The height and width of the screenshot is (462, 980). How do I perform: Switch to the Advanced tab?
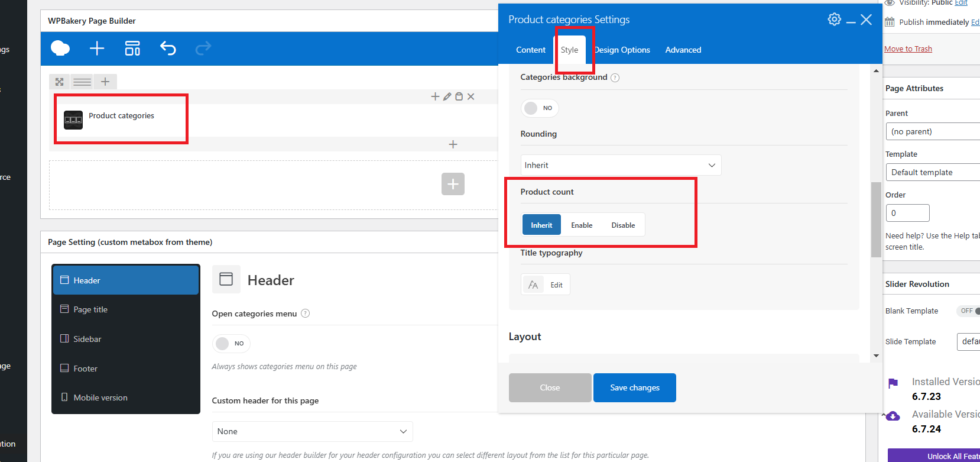click(x=683, y=50)
